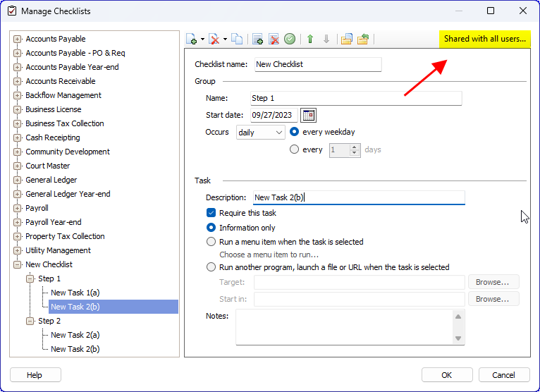
Task: Move item up with green arrow
Action: (x=310, y=39)
